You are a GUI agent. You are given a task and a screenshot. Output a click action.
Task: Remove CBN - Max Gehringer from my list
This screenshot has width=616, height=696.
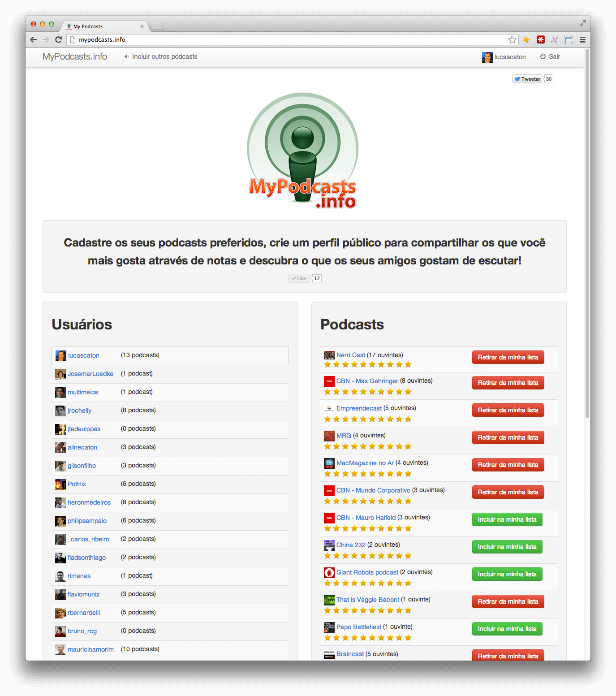coord(508,383)
